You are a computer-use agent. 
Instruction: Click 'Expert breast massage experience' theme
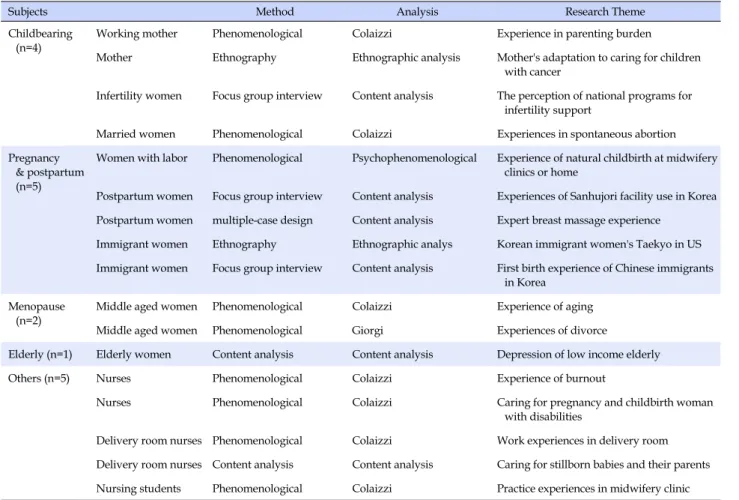coord(579,220)
